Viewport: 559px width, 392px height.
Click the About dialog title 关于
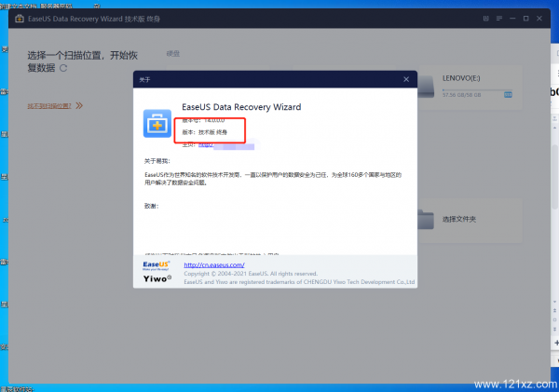tap(144, 79)
